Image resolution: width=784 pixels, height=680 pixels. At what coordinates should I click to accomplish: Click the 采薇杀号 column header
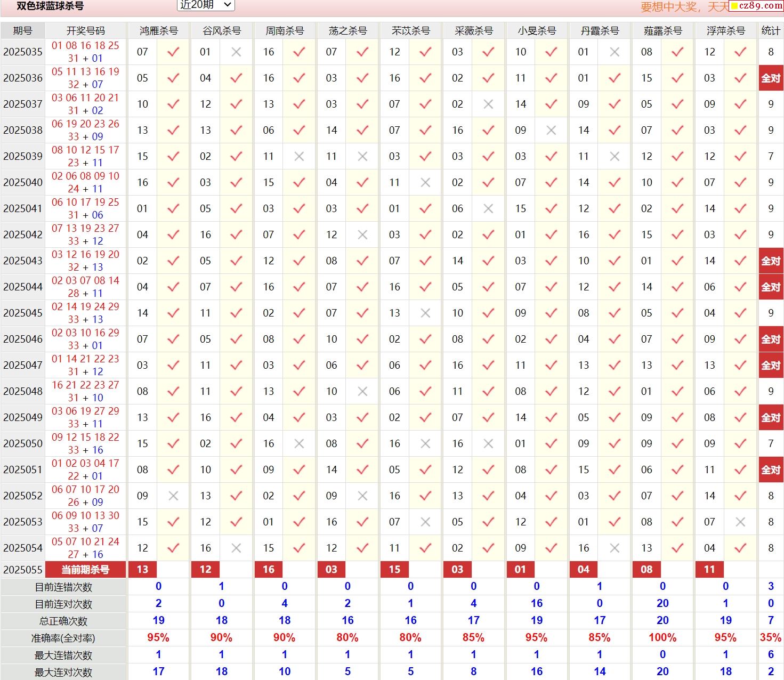[473, 31]
